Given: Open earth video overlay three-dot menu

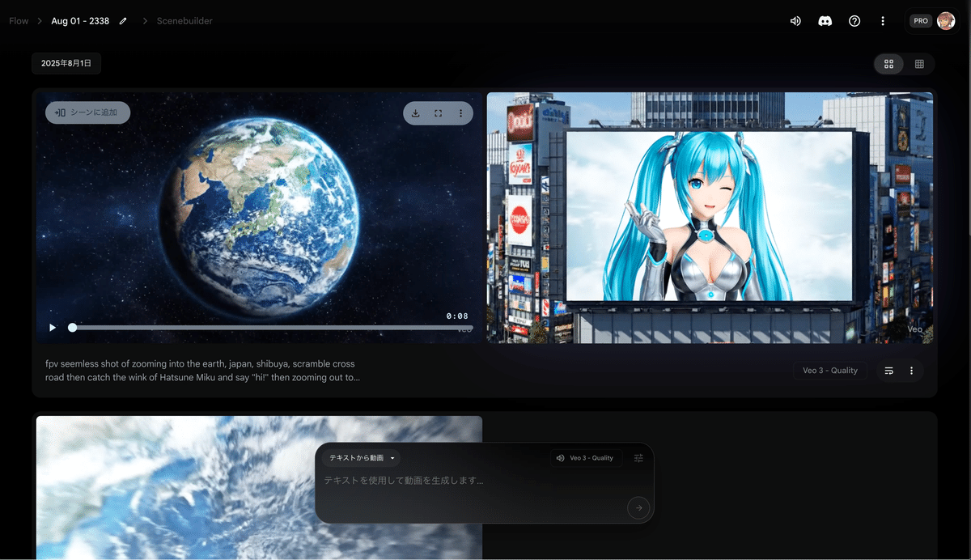Looking at the screenshot, I should [x=460, y=113].
